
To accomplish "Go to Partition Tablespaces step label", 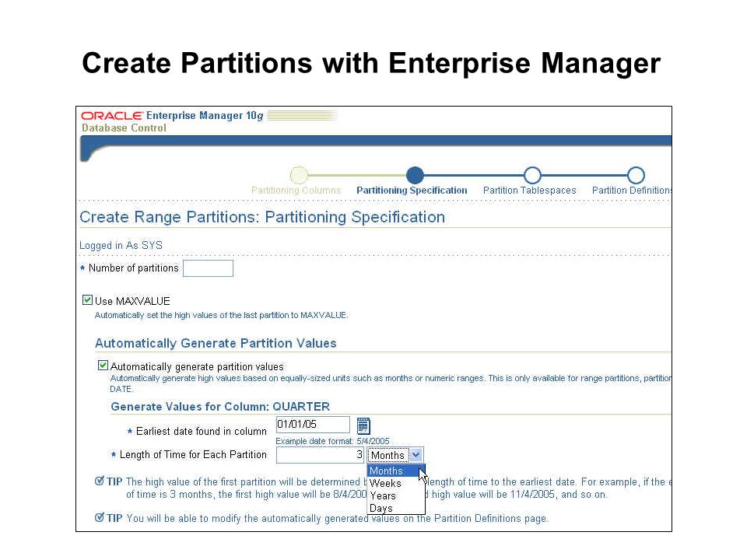I will pyautogui.click(x=529, y=191).
